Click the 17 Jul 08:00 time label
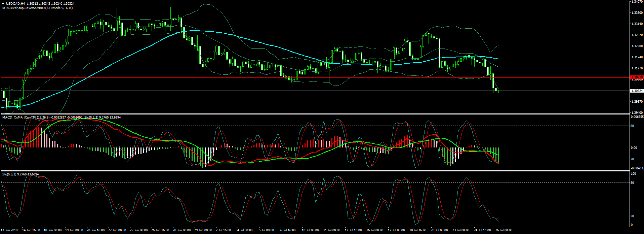Screen dimensions: 644x234 pyautogui.click(x=396, y=230)
